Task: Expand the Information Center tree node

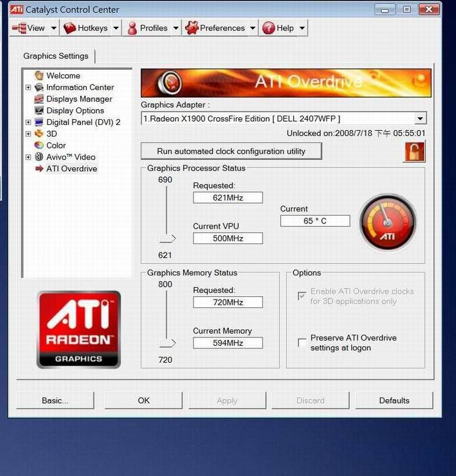Action: coord(28,87)
